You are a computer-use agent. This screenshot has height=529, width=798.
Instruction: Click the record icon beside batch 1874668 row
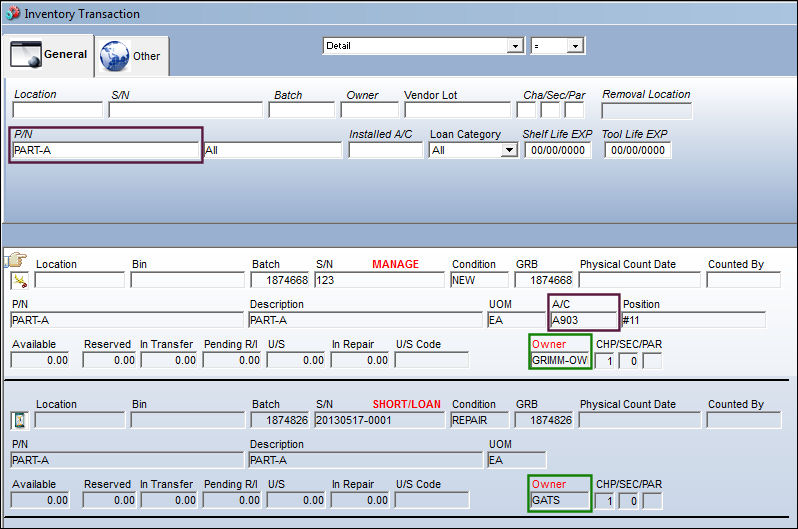(x=20, y=281)
